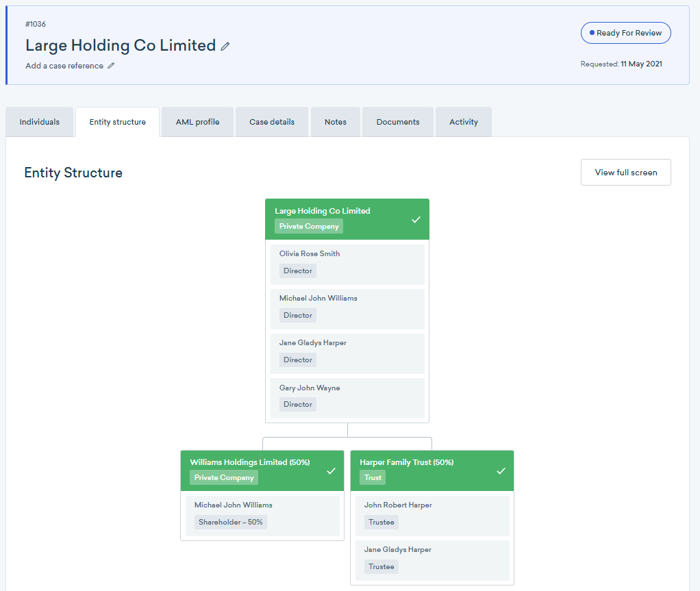This screenshot has width=700, height=591.
Task: Switch to the AML profile tab
Action: click(x=197, y=122)
